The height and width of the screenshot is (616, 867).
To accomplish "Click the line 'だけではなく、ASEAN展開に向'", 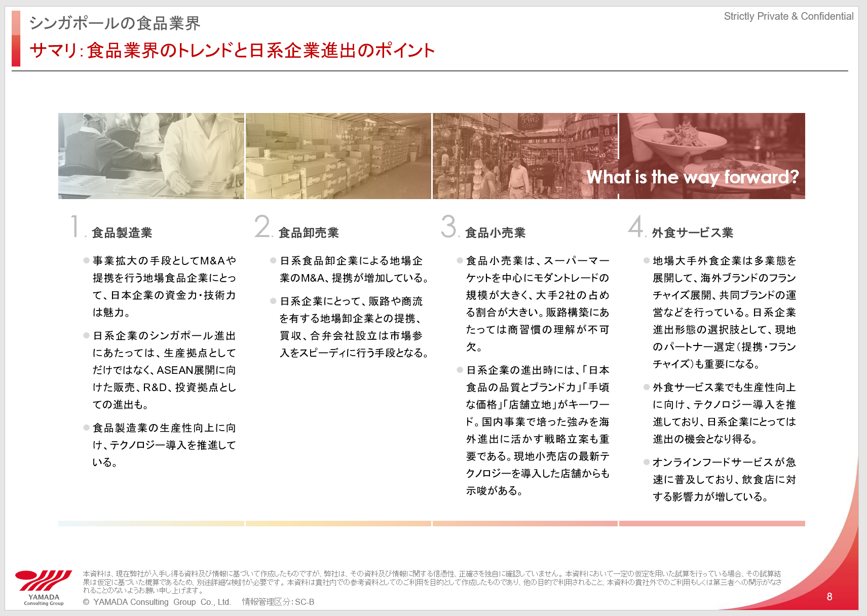I will click(x=164, y=370).
